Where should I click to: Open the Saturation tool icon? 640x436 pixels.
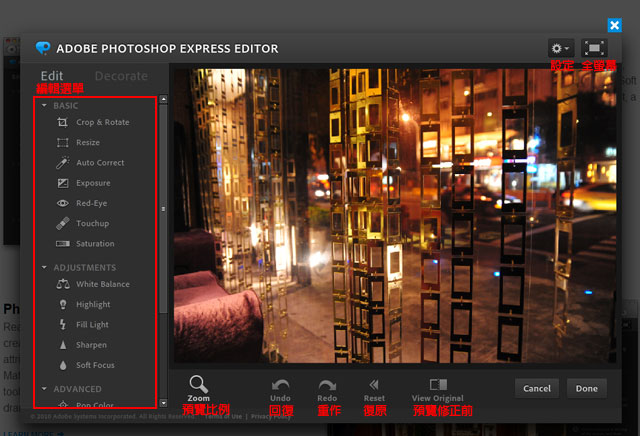(x=62, y=244)
